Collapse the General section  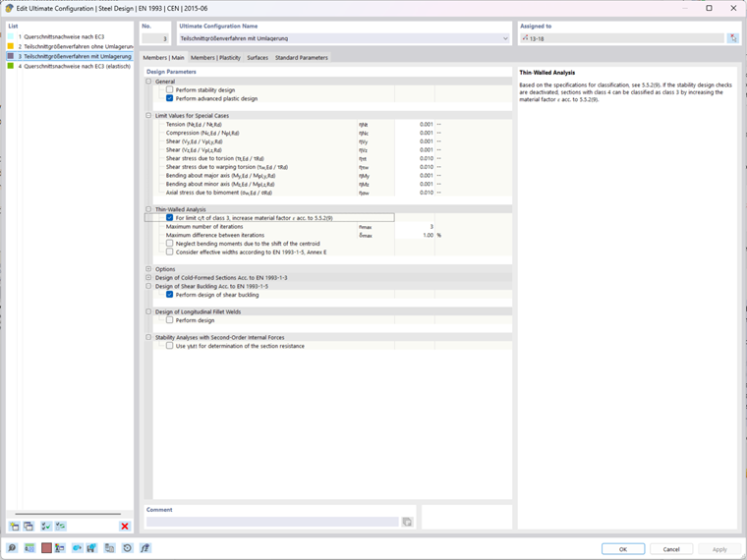pos(148,82)
